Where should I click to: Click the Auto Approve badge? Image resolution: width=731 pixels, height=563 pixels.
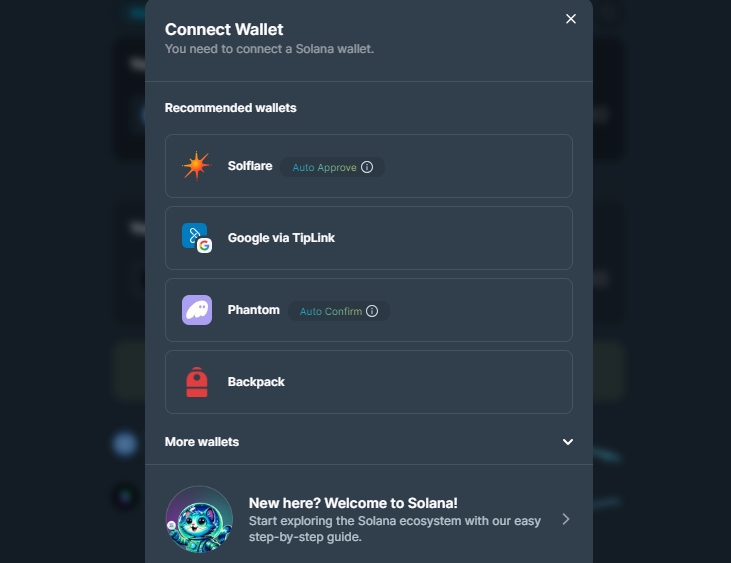click(x=332, y=167)
